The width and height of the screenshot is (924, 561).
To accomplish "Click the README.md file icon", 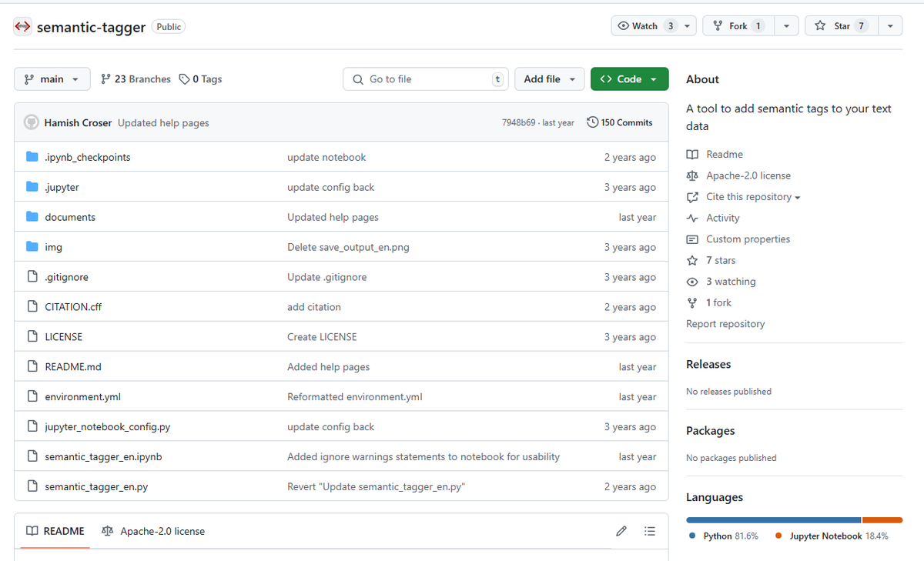I will pyautogui.click(x=32, y=366).
